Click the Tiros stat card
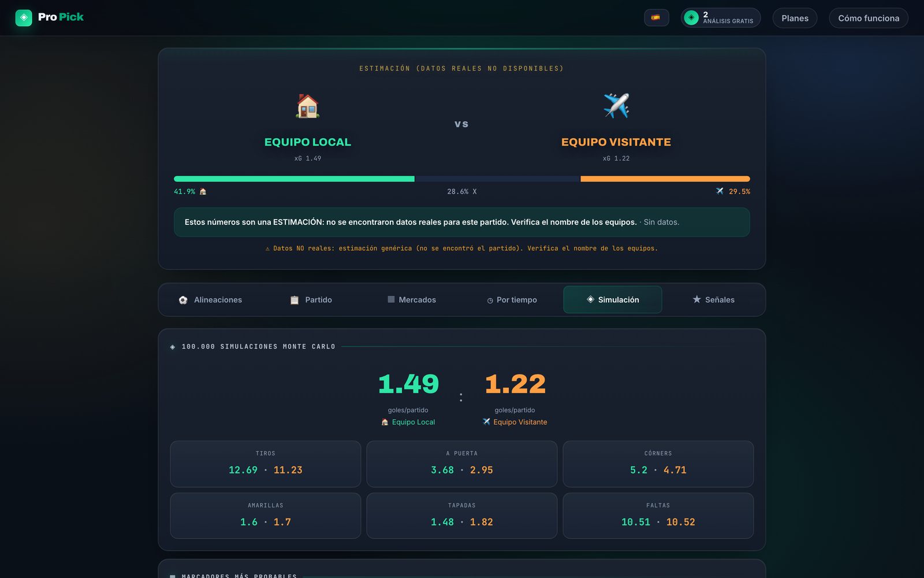The width and height of the screenshot is (924, 578). click(x=266, y=464)
